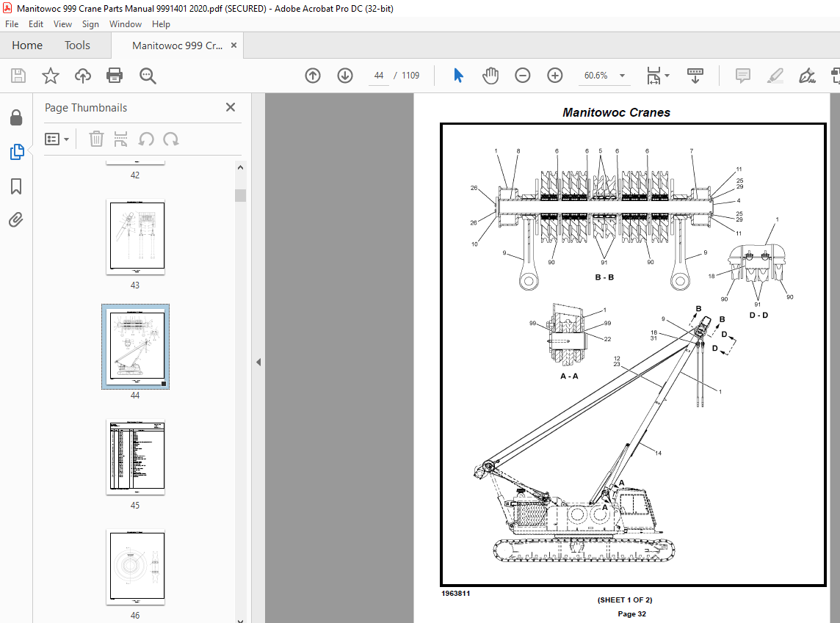The image size is (840, 623).
Task: Add a sticky note comment
Action: [x=743, y=76]
